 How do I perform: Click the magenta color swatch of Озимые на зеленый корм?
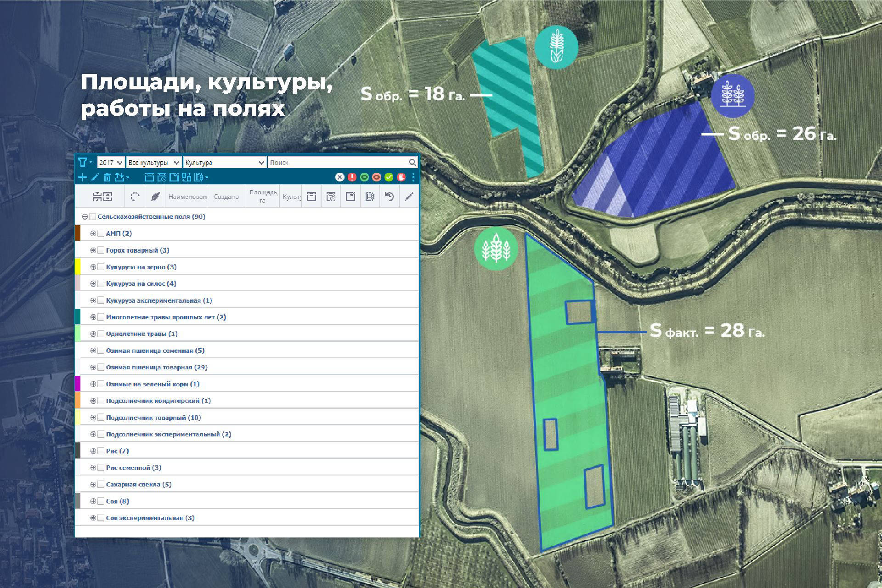tap(78, 384)
